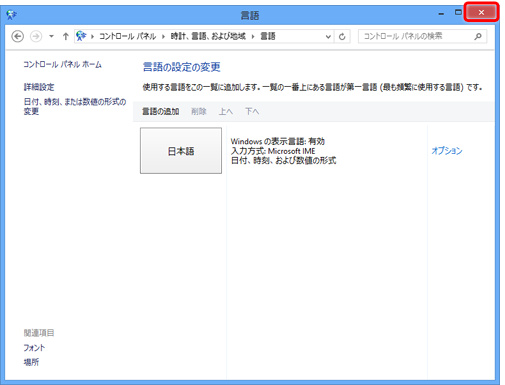This screenshot has width=505, height=385.
Task: Click the 日付、時刻、および数値の形式 text
Action: click(x=283, y=161)
